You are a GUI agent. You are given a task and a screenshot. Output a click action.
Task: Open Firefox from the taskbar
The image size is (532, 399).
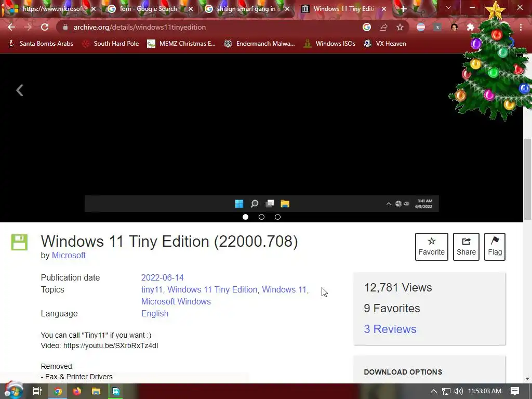click(x=77, y=391)
